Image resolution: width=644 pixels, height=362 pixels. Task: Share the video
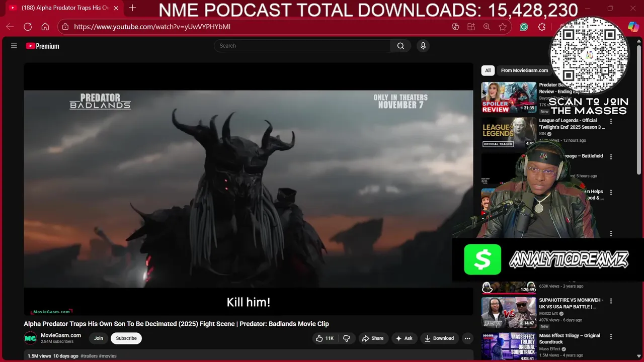click(373, 338)
